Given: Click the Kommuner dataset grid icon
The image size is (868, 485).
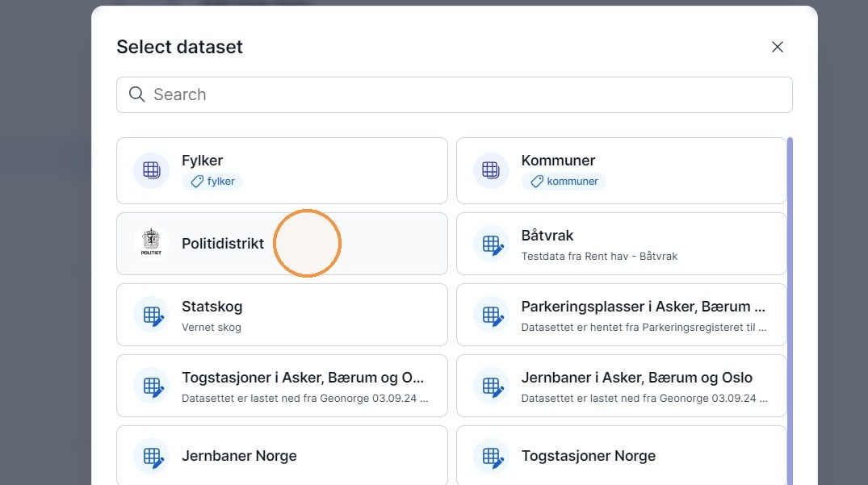Looking at the screenshot, I should (x=490, y=170).
